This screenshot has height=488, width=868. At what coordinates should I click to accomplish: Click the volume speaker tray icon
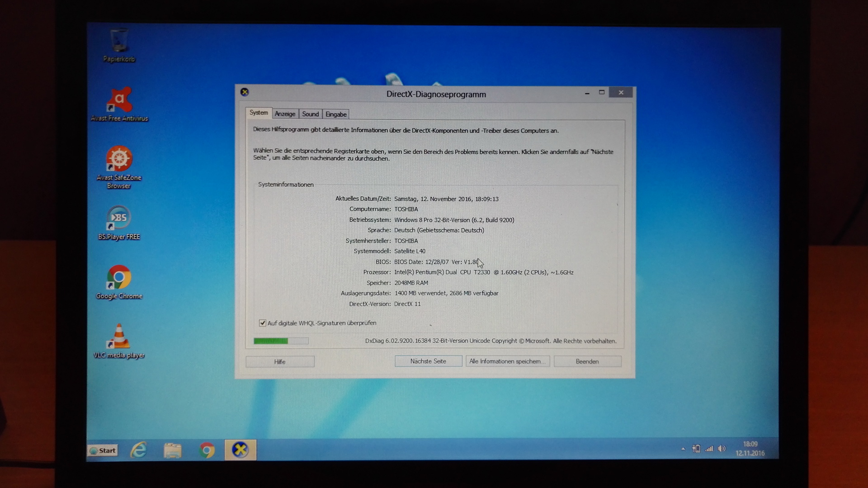click(x=722, y=449)
